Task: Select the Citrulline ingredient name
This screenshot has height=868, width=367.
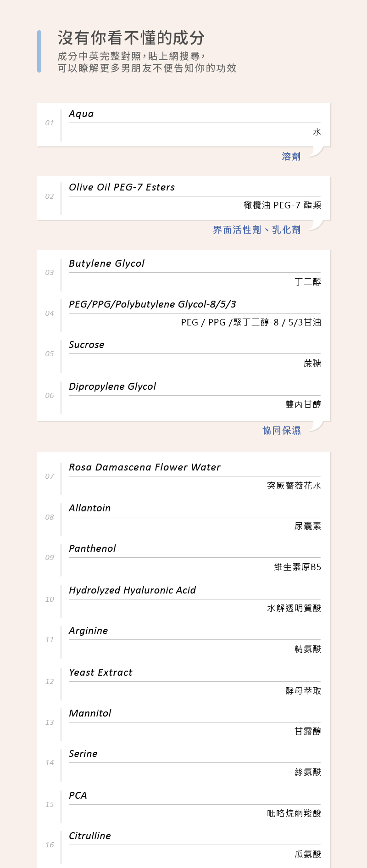Action: 90,836
